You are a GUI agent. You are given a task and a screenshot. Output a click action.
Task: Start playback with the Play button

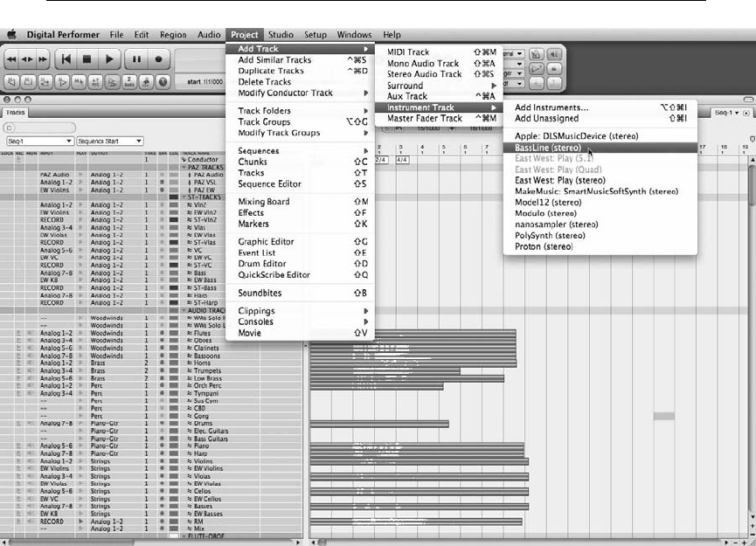click(109, 59)
